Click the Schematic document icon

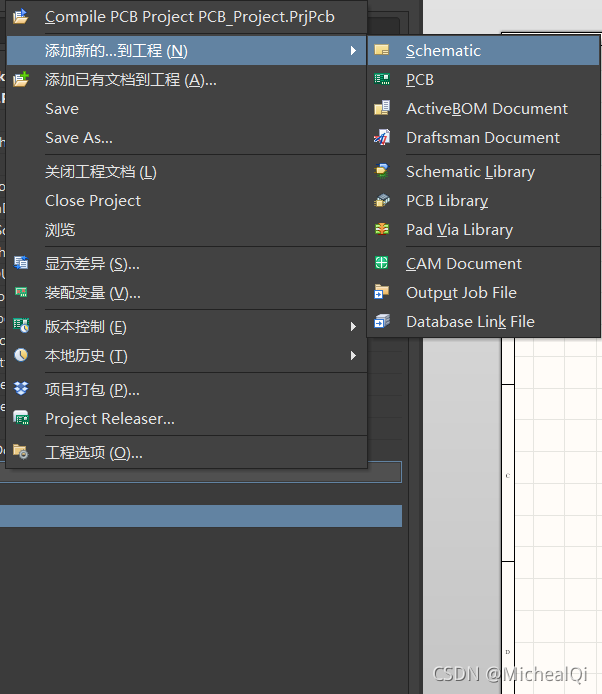pyautogui.click(x=382, y=50)
